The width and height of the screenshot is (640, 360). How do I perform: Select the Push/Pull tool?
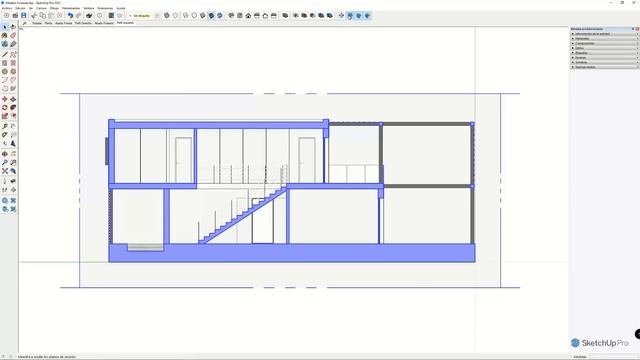tap(13, 99)
